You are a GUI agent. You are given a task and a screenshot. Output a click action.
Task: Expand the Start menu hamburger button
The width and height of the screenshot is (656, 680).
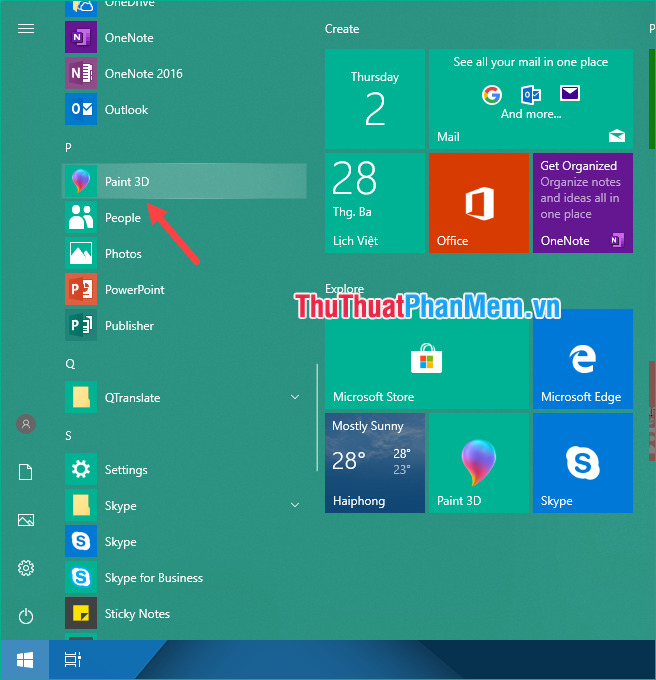[x=26, y=29]
